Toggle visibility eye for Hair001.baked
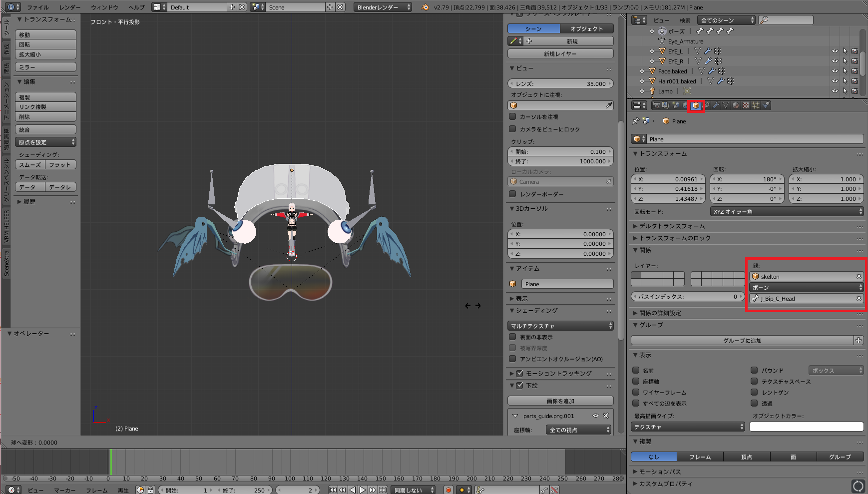Viewport: 868px width, 494px height. pos(835,81)
